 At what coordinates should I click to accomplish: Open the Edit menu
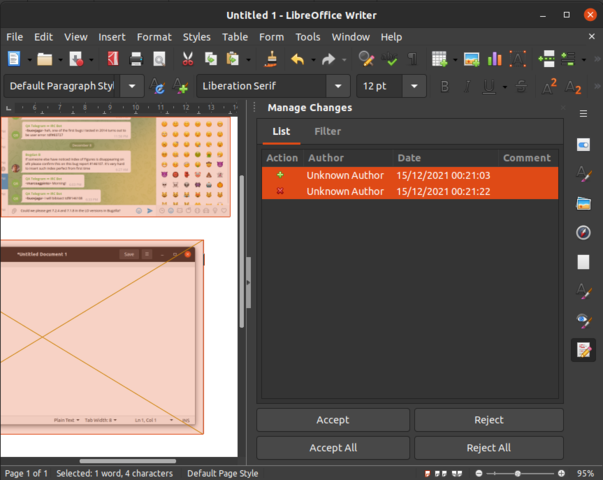click(43, 37)
